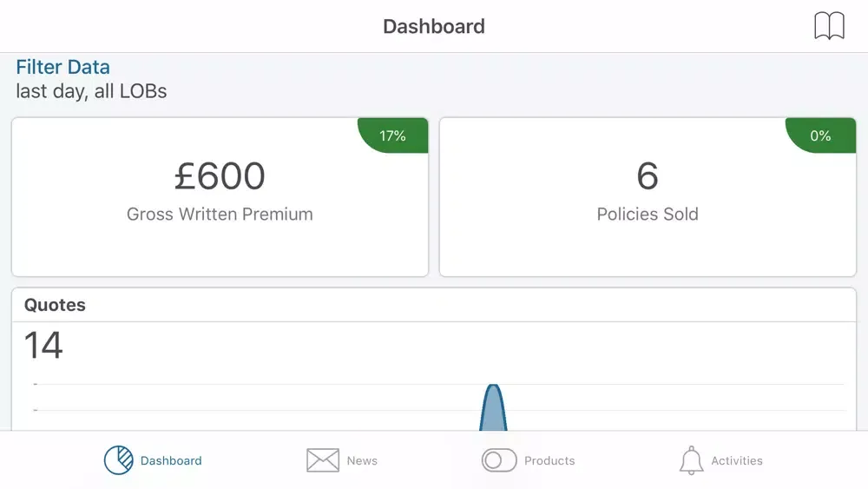Click the 'last day, all LOBs' filter text
The height and width of the screenshot is (489, 868).
(x=91, y=91)
